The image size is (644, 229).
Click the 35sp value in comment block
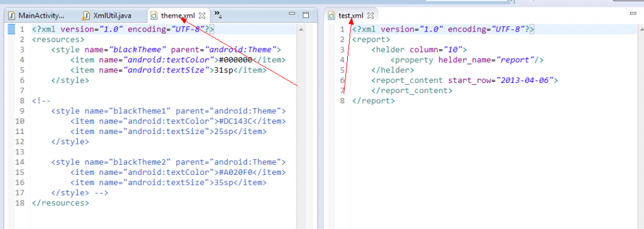click(x=223, y=182)
